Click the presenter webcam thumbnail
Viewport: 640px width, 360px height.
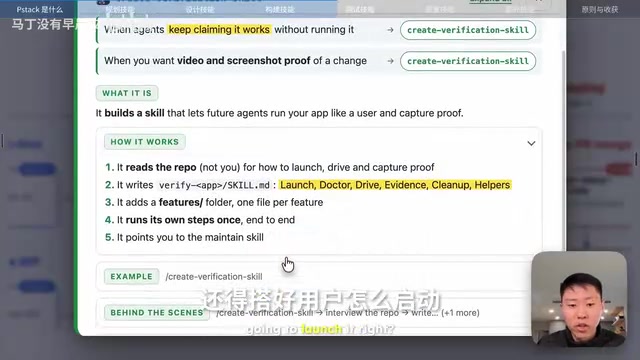579,299
